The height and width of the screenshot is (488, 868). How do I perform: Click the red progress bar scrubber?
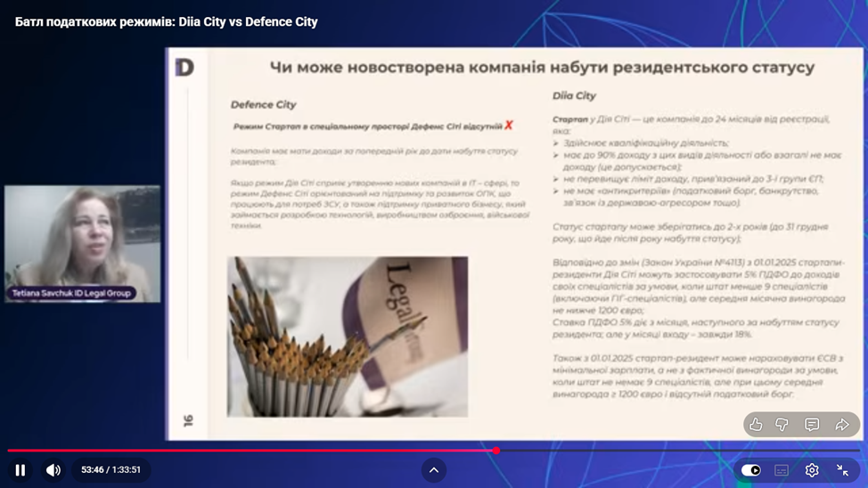(496, 451)
